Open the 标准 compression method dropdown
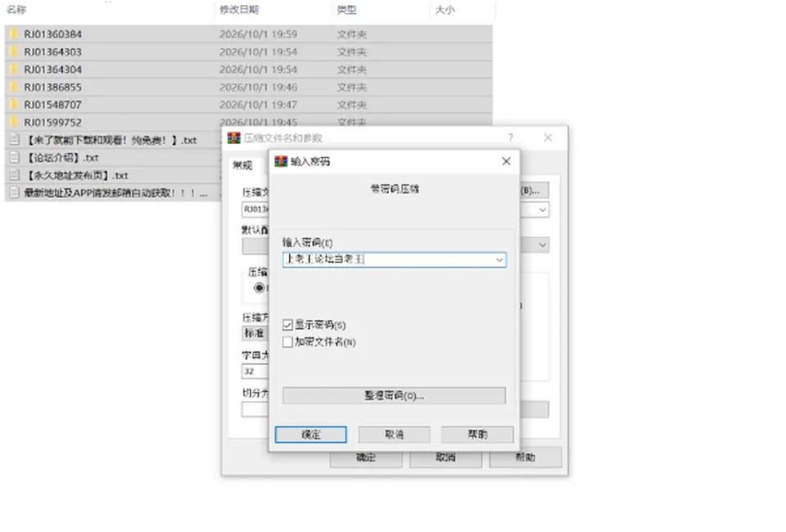786x532 pixels. point(255,333)
